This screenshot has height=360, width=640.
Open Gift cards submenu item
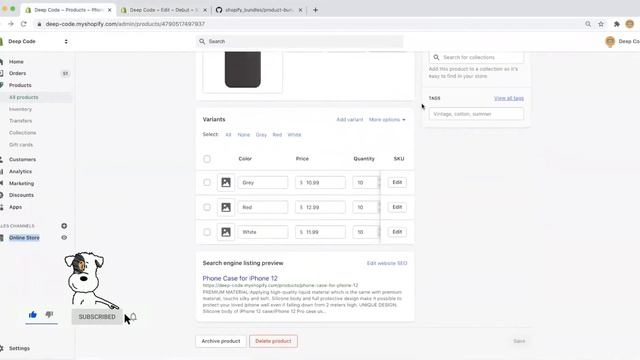pos(21,144)
